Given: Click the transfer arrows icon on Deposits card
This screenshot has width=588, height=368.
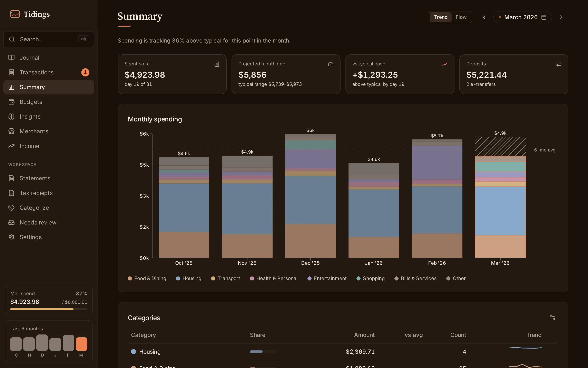Looking at the screenshot, I should point(559,64).
